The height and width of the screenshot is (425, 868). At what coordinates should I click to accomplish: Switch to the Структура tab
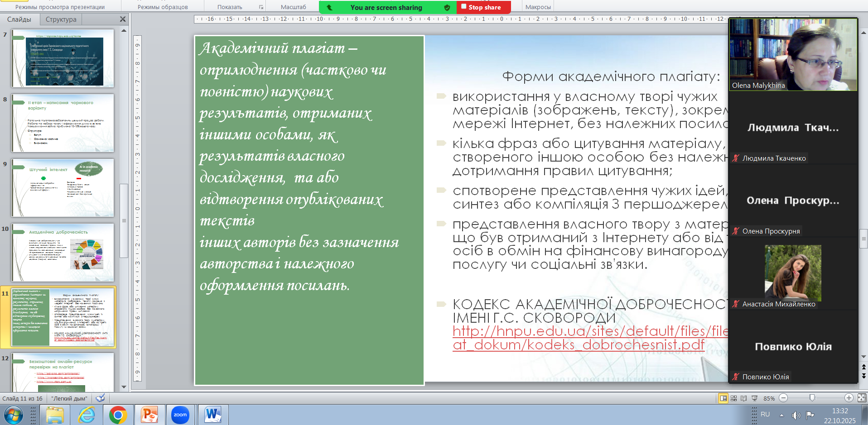[61, 19]
